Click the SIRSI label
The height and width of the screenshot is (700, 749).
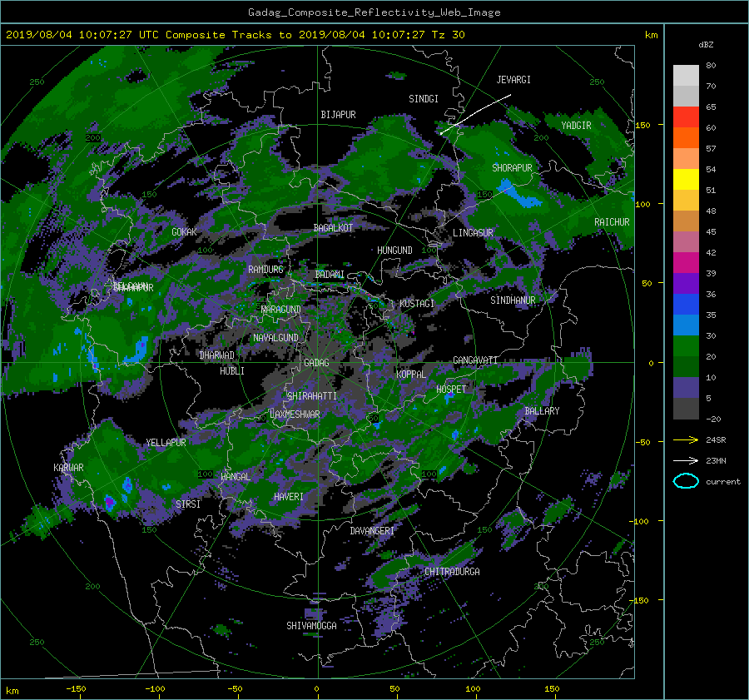188,504
